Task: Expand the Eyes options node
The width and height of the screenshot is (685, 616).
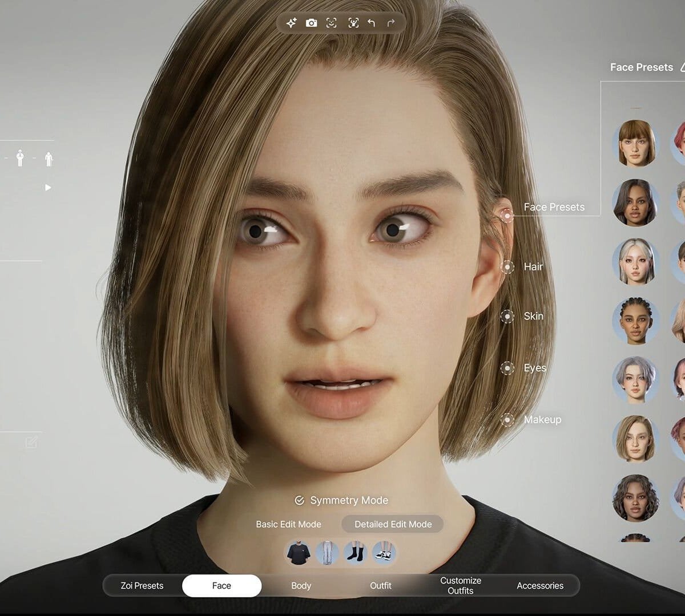Action: click(x=507, y=368)
